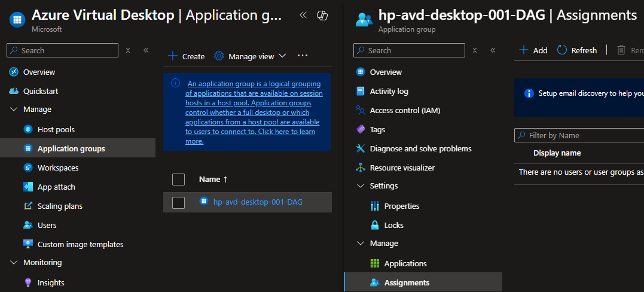The width and height of the screenshot is (644, 292).
Task: Open Host pools from sidebar
Action: 56,129
